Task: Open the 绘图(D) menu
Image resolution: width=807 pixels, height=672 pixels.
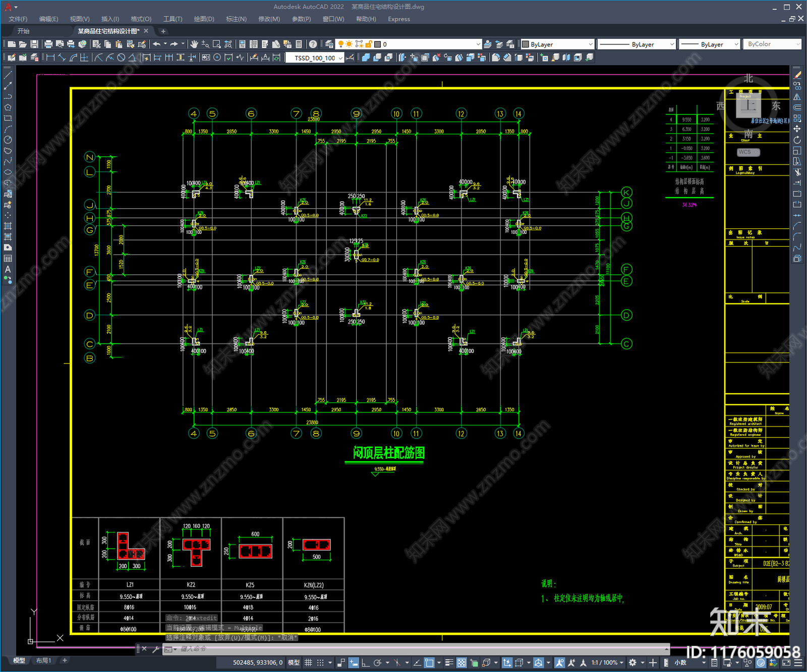Action: pyautogui.click(x=204, y=19)
